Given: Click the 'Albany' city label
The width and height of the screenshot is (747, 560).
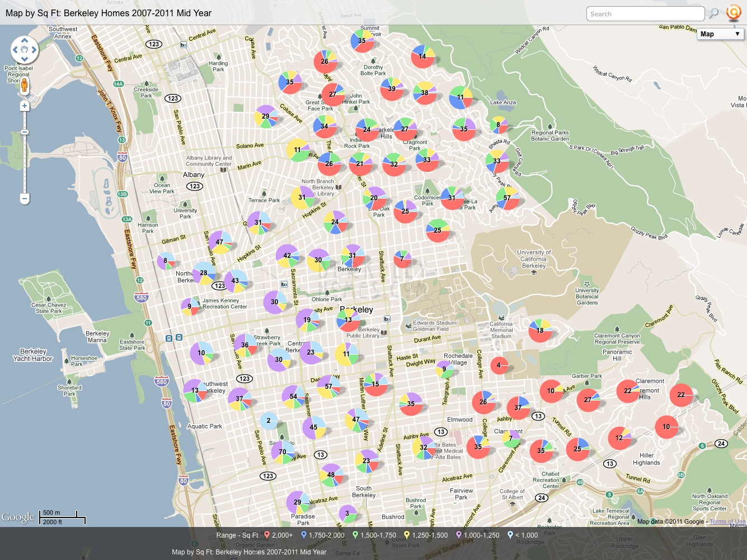Looking at the screenshot, I should [x=194, y=175].
